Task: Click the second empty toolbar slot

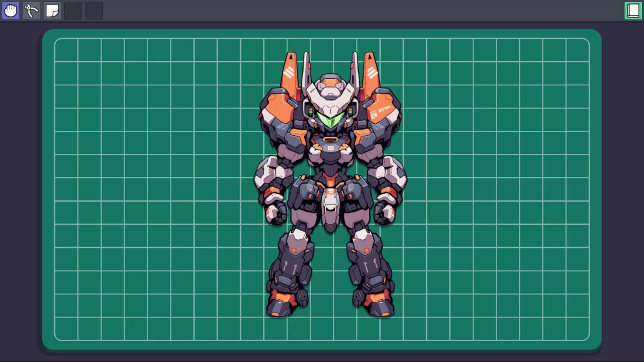Action: pyautogui.click(x=94, y=10)
